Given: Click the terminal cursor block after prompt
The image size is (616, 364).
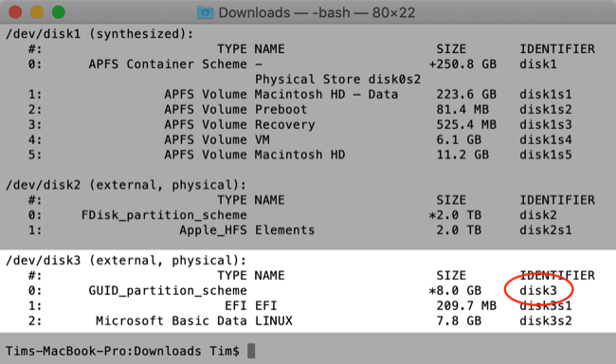Looking at the screenshot, I should tap(251, 351).
